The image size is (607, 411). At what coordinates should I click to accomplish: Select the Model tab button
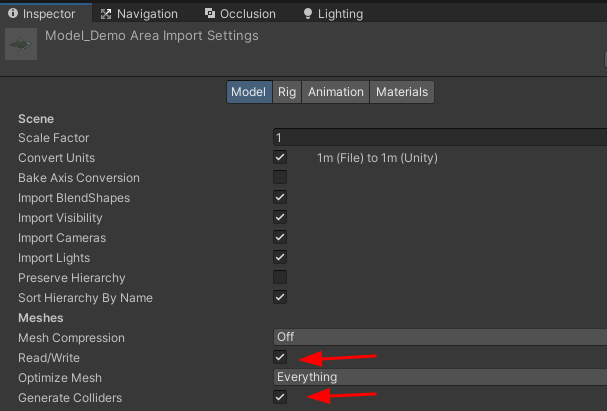click(x=248, y=92)
